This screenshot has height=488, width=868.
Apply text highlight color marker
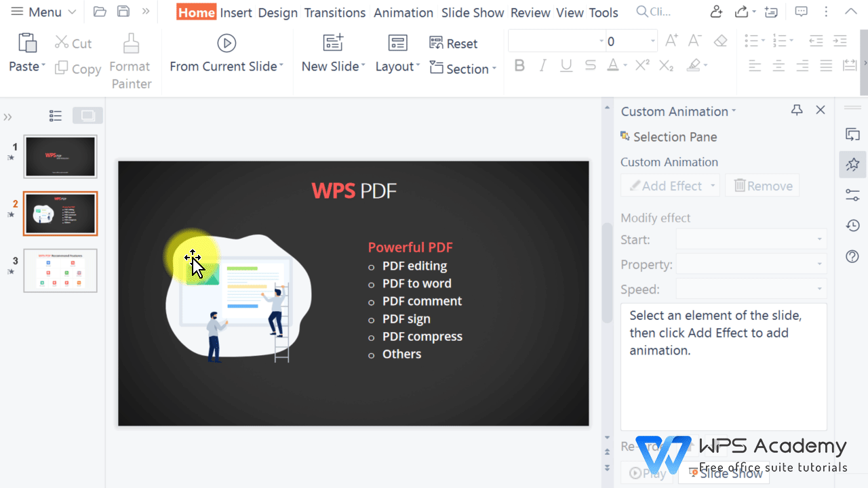click(693, 66)
